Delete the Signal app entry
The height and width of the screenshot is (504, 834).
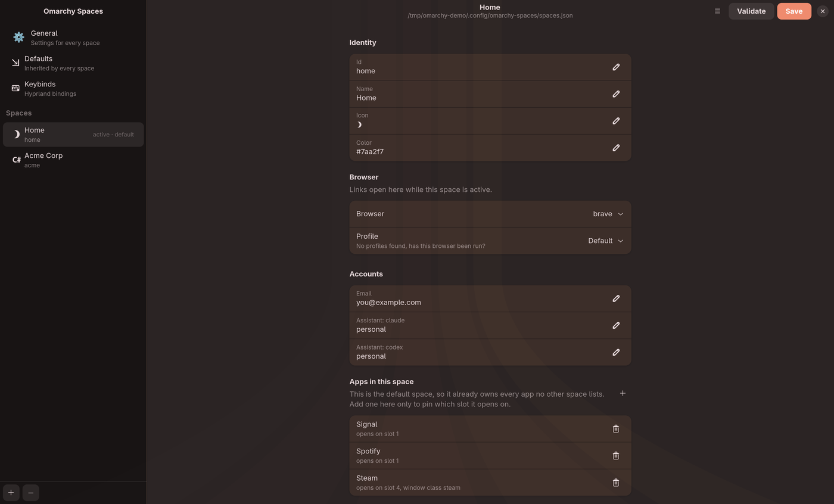[x=616, y=429]
